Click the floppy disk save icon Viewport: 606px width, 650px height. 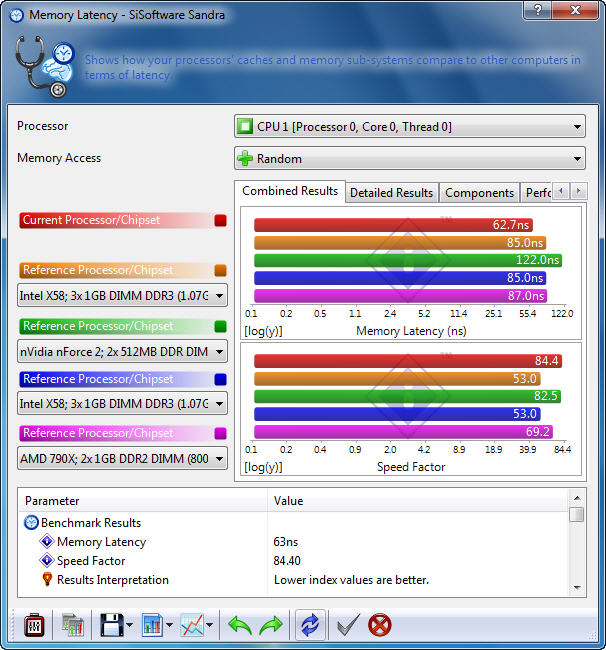pos(112,625)
